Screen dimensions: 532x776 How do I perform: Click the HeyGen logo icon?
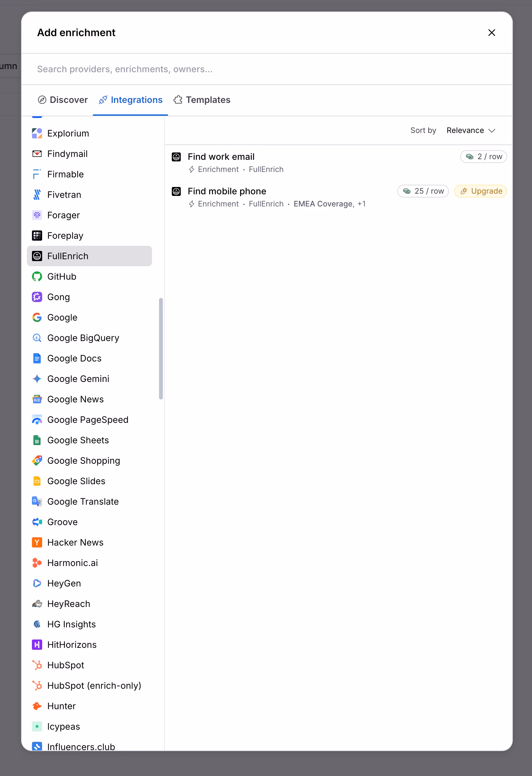pyautogui.click(x=37, y=583)
